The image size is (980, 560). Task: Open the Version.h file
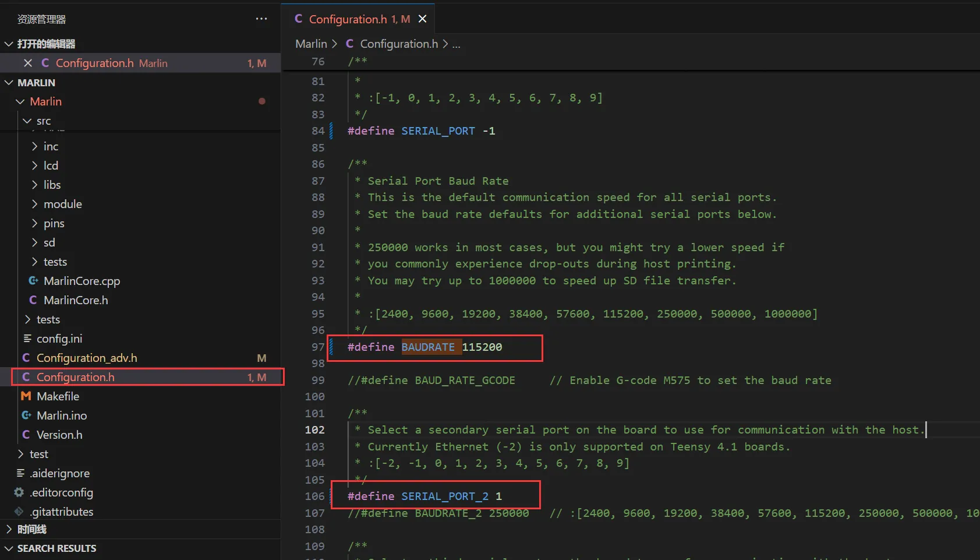tap(59, 435)
